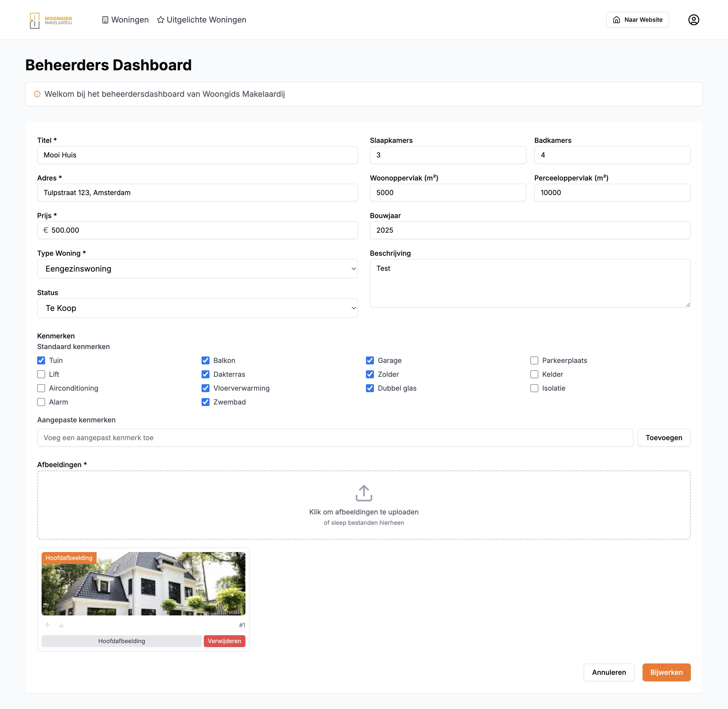Image resolution: width=728 pixels, height=709 pixels.
Task: Add the custom feature with Toevoegen
Action: tap(664, 437)
